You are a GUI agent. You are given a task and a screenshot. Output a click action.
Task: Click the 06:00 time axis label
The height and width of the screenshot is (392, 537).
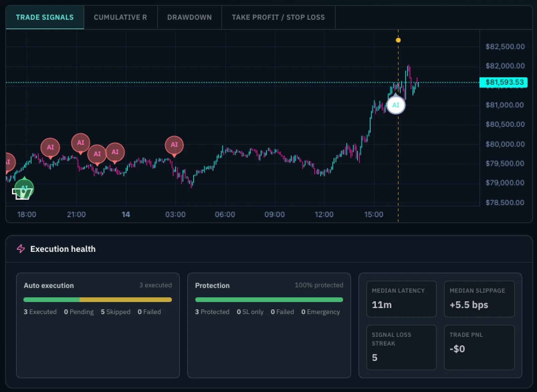pos(225,214)
